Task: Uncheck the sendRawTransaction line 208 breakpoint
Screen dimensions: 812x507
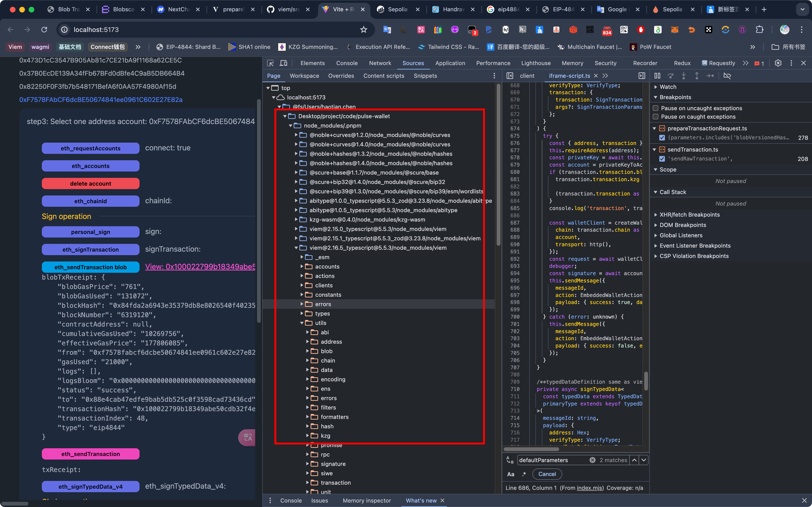Action: (x=662, y=159)
